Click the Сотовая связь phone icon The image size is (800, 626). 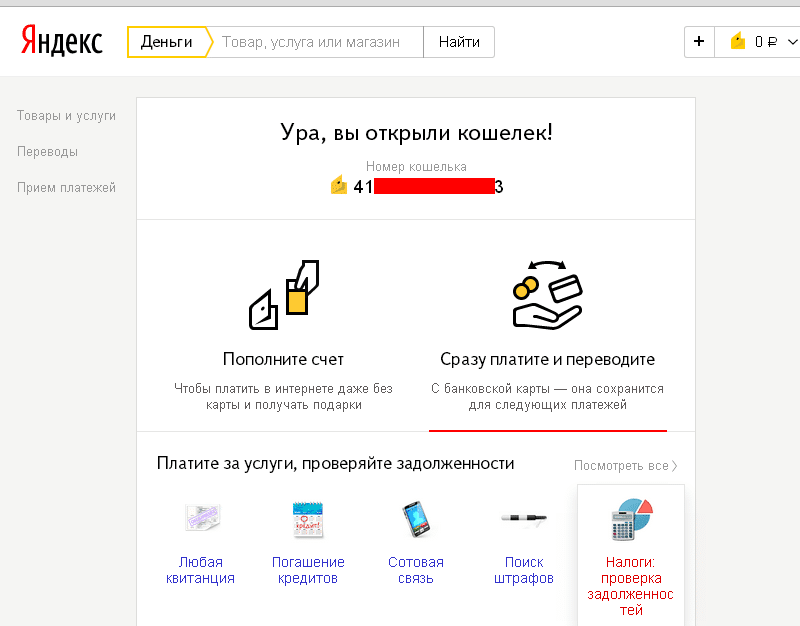[x=416, y=519]
